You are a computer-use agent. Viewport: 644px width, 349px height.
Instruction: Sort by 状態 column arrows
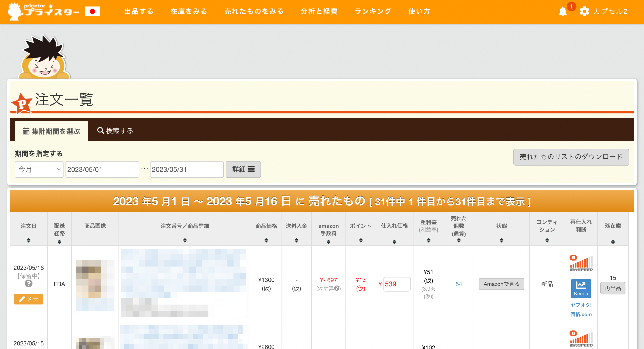tap(502, 240)
